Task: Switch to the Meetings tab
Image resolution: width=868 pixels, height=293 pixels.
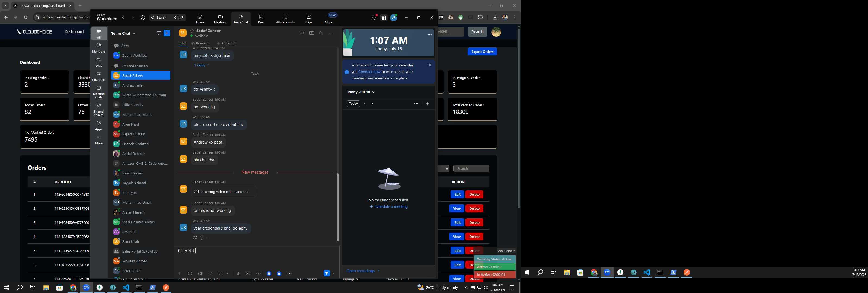Action: coord(220,19)
